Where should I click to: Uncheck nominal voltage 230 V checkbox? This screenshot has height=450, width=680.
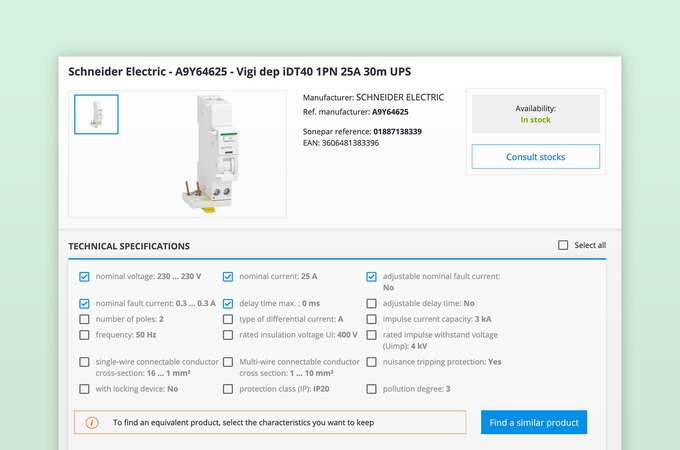[x=84, y=277]
